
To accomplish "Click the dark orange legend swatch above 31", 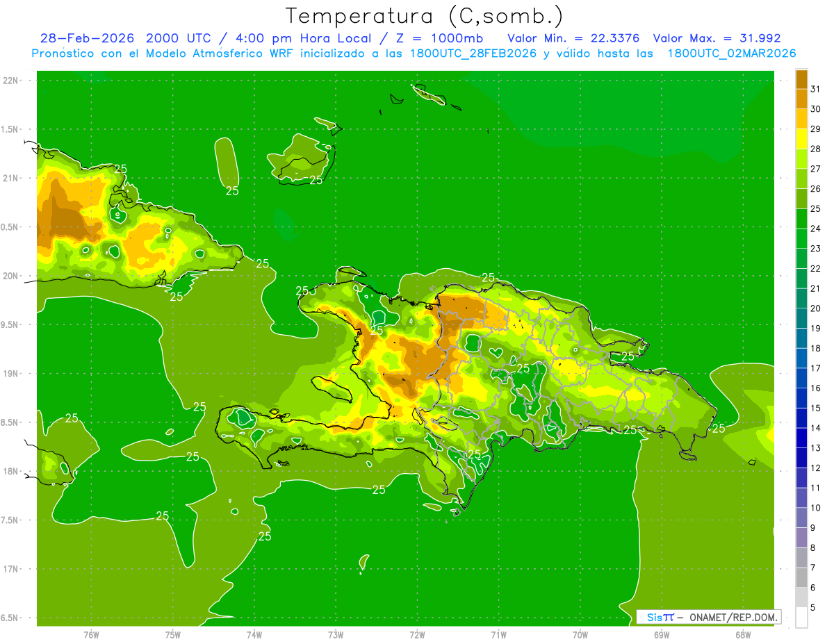I will click(801, 79).
